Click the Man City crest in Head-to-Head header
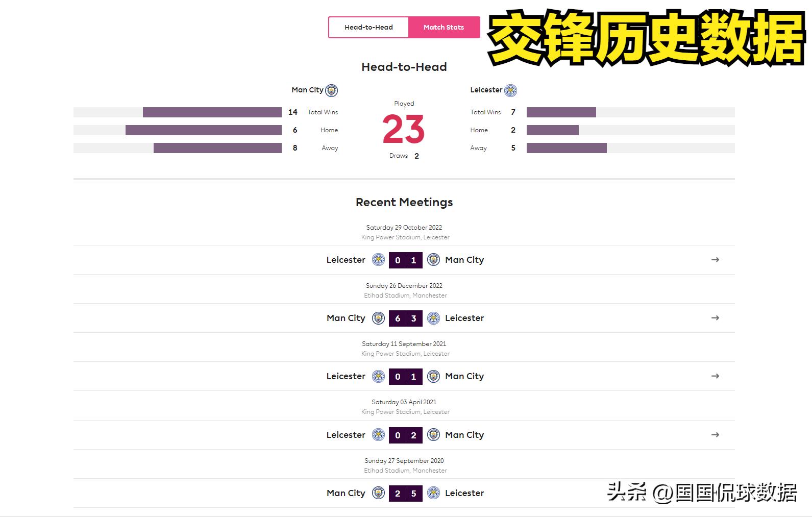 coord(332,91)
